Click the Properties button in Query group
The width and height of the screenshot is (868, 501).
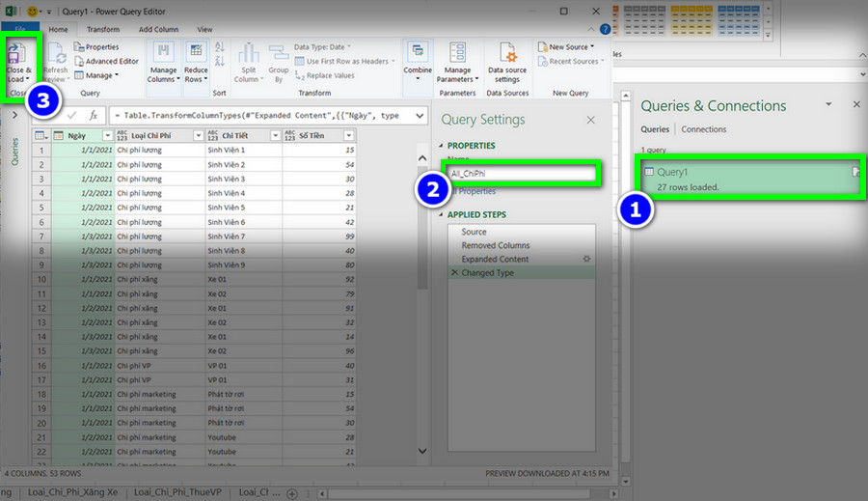[96, 47]
